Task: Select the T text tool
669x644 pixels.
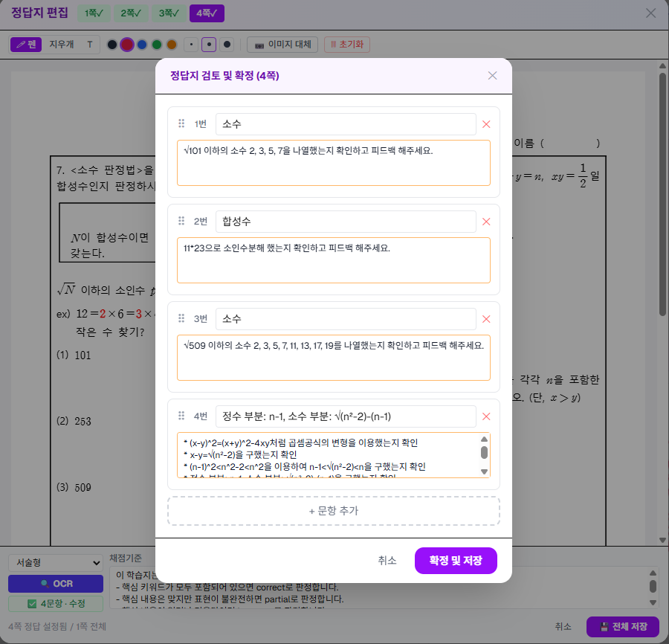Action: click(90, 45)
